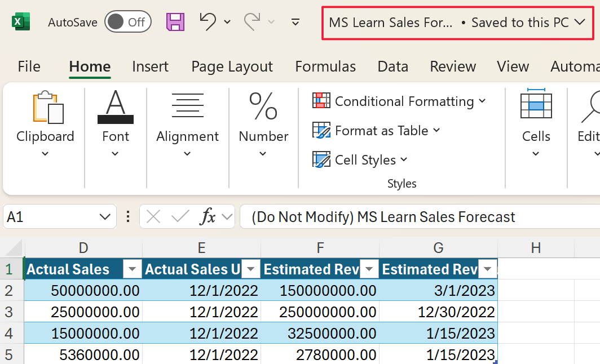The height and width of the screenshot is (364, 600).
Task: Open the Redo history dropdown arrow
Action: pyautogui.click(x=271, y=22)
